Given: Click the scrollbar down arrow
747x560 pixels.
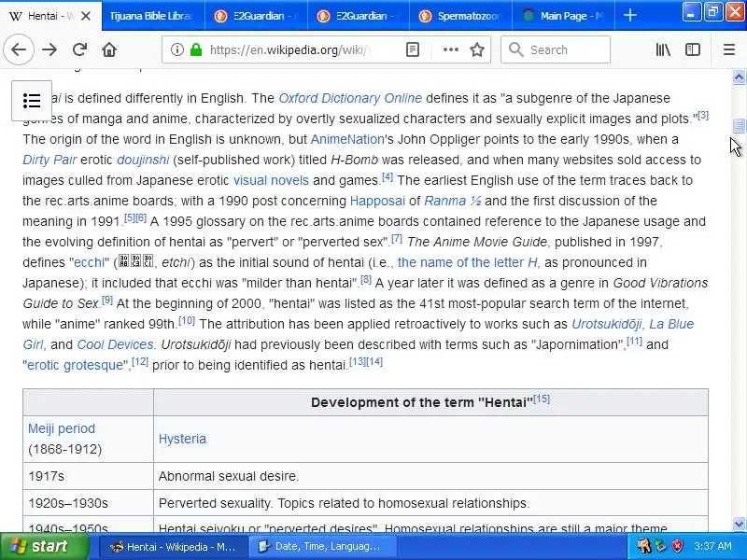Looking at the screenshot, I should pos(739,525).
